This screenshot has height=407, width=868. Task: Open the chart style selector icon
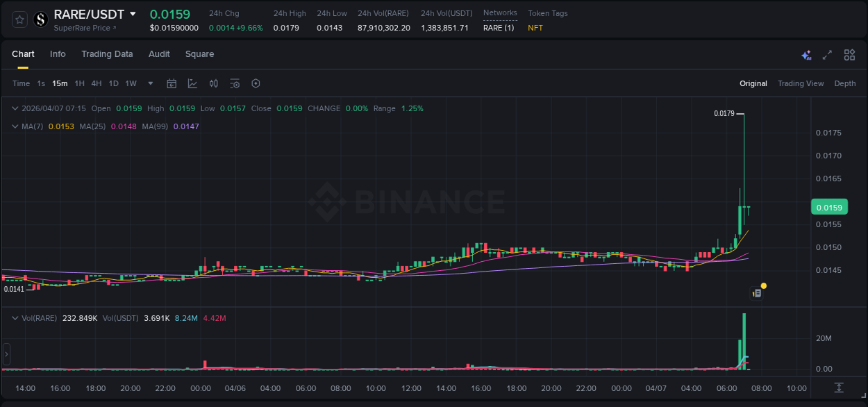(x=192, y=83)
